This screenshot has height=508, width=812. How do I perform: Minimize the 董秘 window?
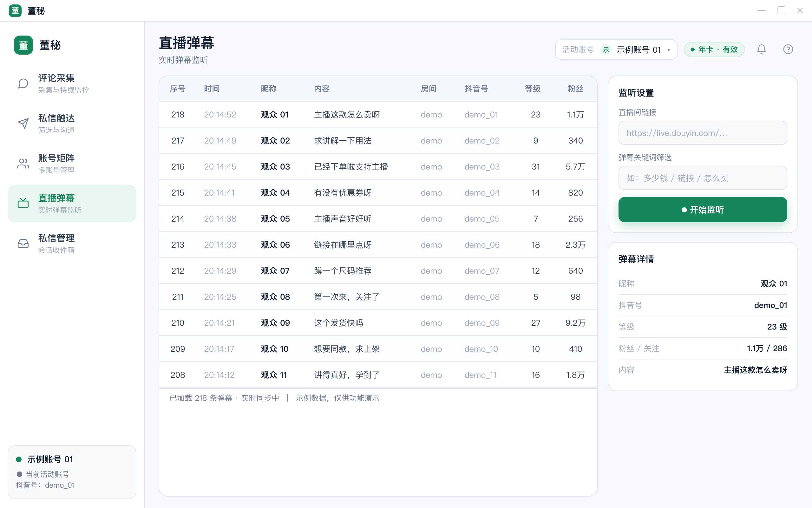pos(762,10)
